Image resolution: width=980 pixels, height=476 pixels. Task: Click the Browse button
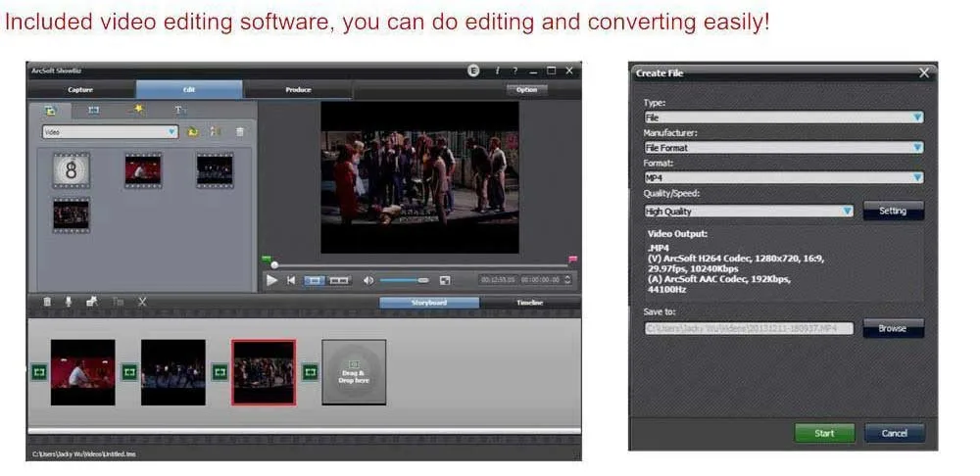(893, 328)
